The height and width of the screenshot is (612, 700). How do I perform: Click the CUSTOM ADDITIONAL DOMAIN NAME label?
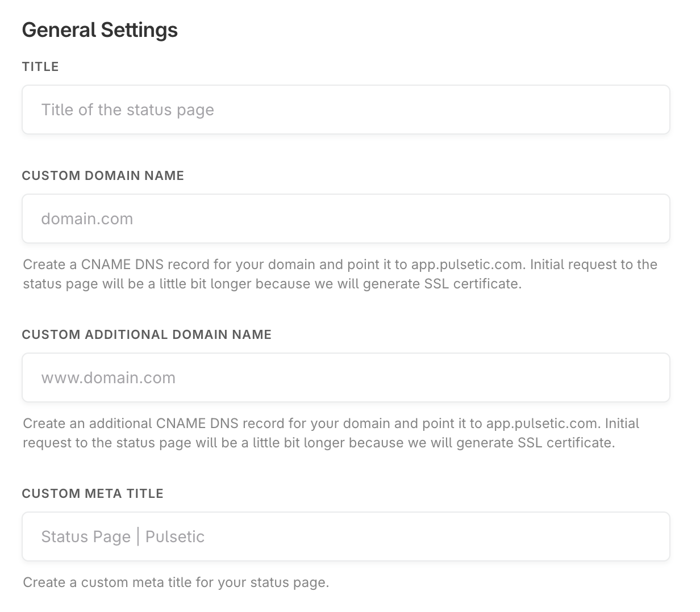(x=147, y=334)
